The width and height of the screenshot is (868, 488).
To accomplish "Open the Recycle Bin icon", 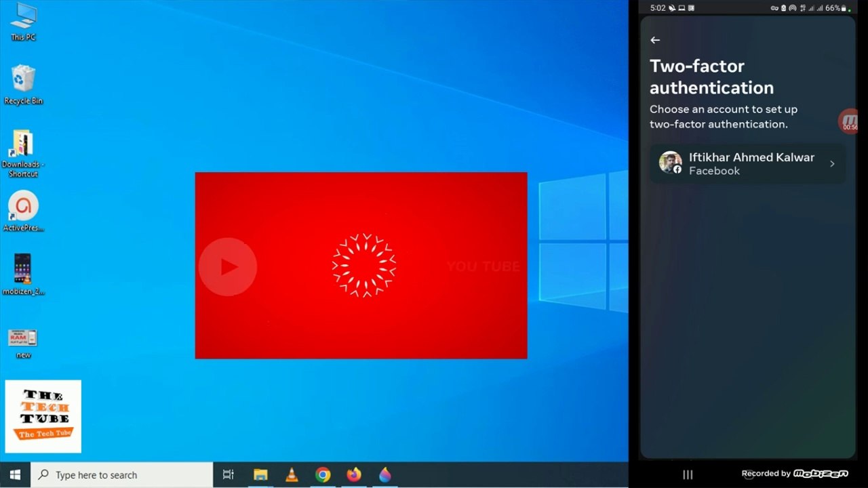I will pos(23,85).
